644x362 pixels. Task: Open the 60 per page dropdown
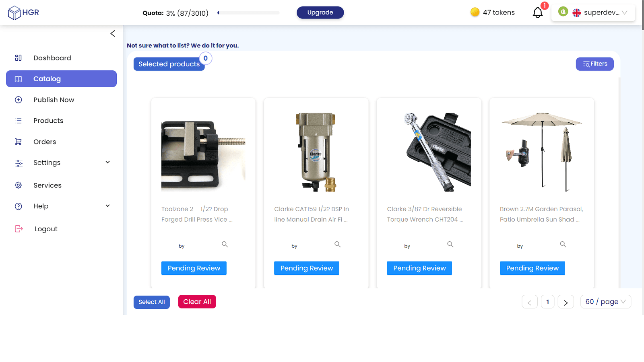click(605, 301)
